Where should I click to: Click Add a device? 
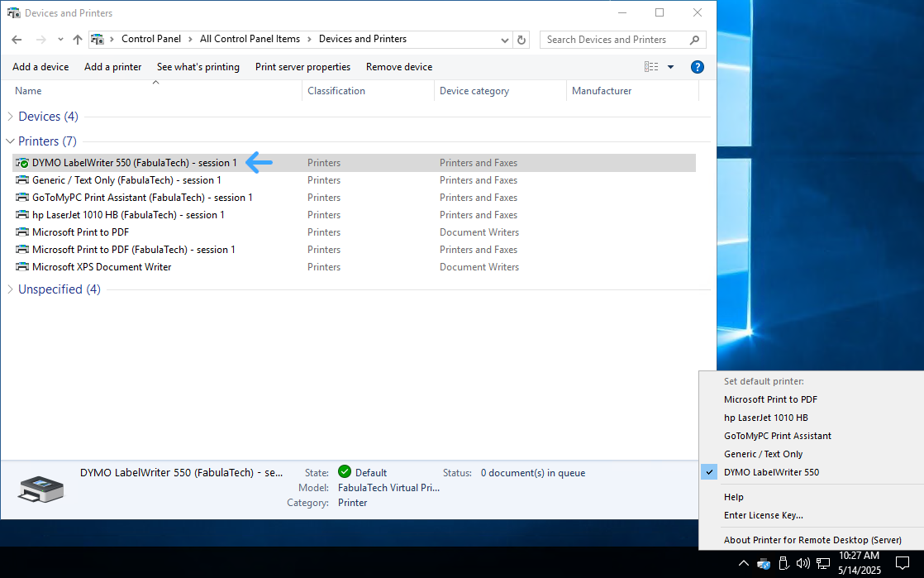(40, 67)
